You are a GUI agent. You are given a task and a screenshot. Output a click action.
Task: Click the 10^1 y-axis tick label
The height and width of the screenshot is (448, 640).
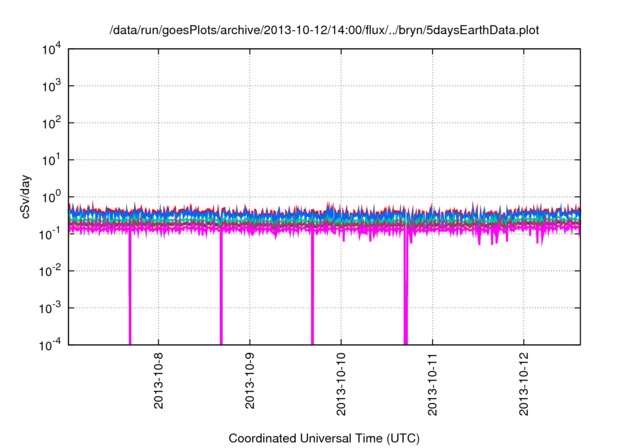coord(51,160)
